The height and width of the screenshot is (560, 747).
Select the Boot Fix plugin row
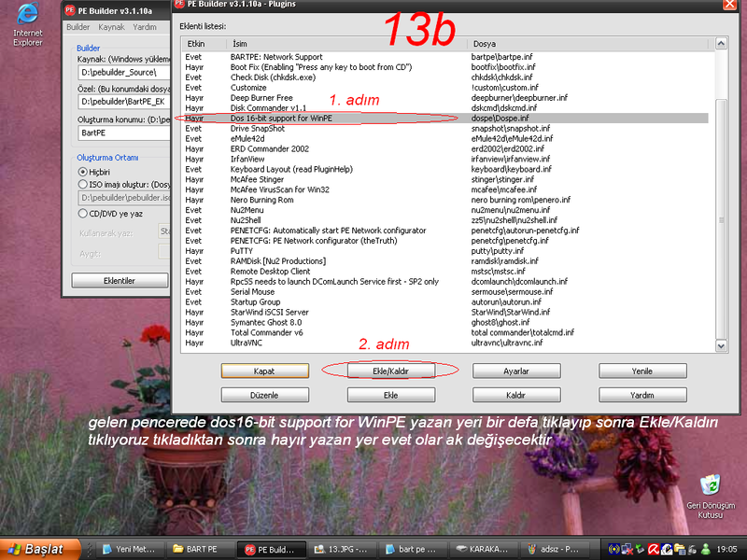pos(445,67)
